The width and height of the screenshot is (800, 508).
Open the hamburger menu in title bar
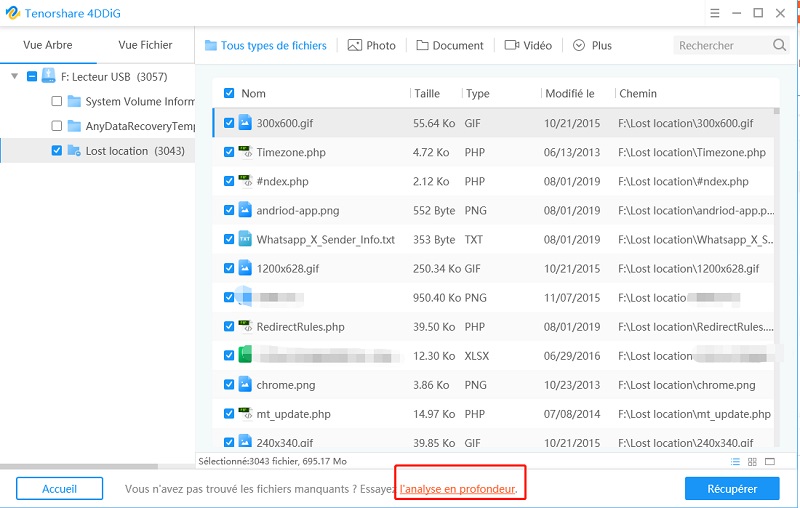(x=715, y=13)
